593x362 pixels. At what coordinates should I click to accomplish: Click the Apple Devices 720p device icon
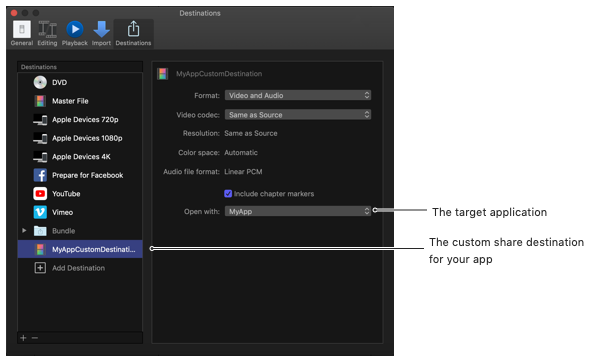tap(40, 120)
